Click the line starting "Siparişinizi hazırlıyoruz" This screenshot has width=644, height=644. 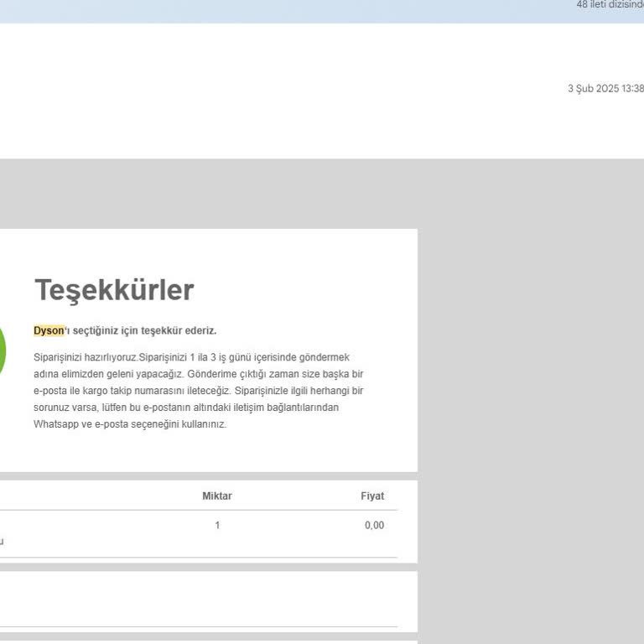(191, 357)
